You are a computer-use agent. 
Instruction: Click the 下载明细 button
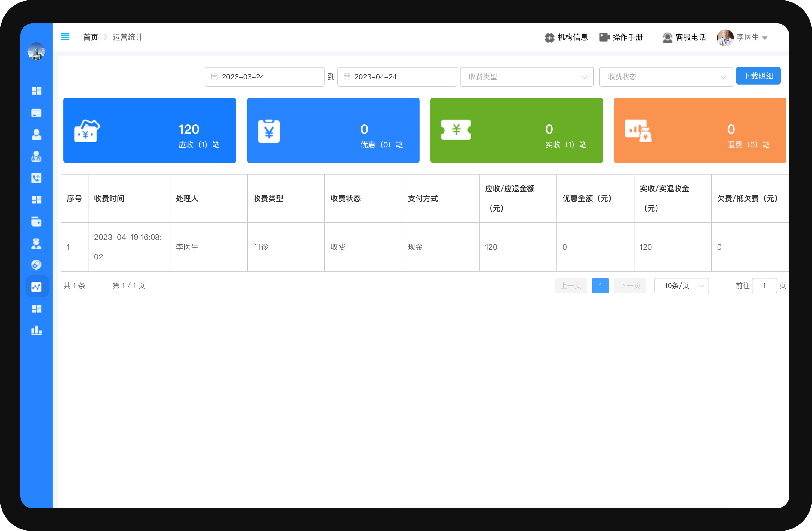pyautogui.click(x=758, y=76)
